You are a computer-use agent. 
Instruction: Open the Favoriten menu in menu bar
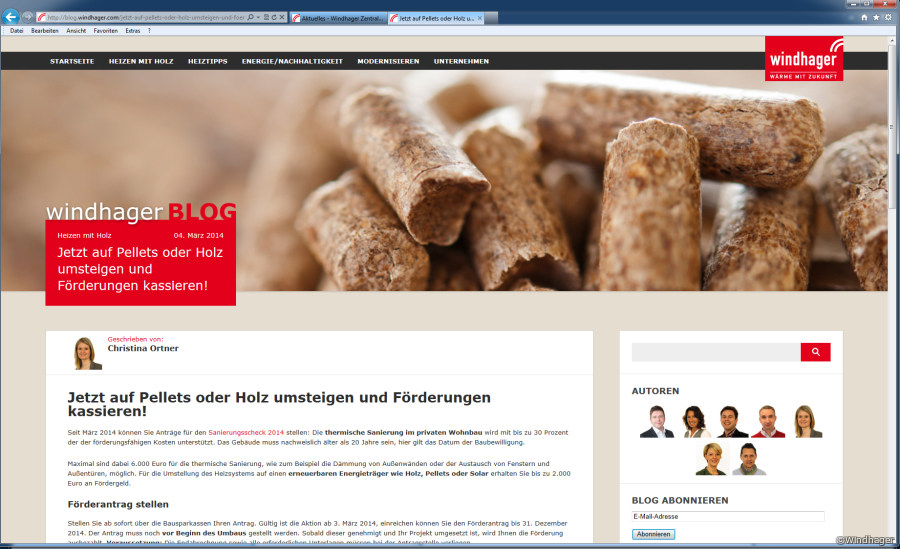pyautogui.click(x=105, y=31)
